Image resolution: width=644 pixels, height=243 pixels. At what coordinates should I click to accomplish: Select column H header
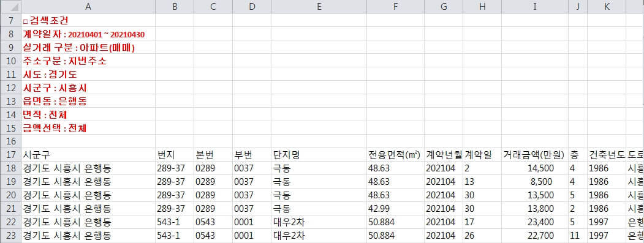[482, 7]
